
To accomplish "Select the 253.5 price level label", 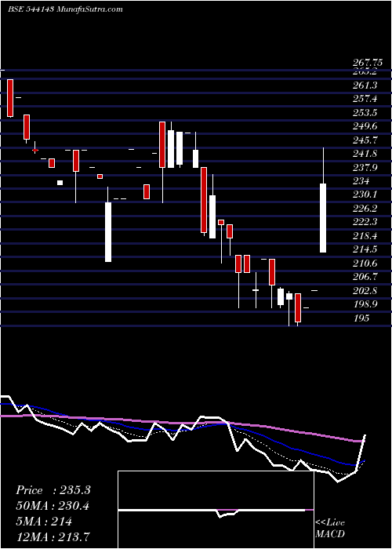I will click(365, 113).
